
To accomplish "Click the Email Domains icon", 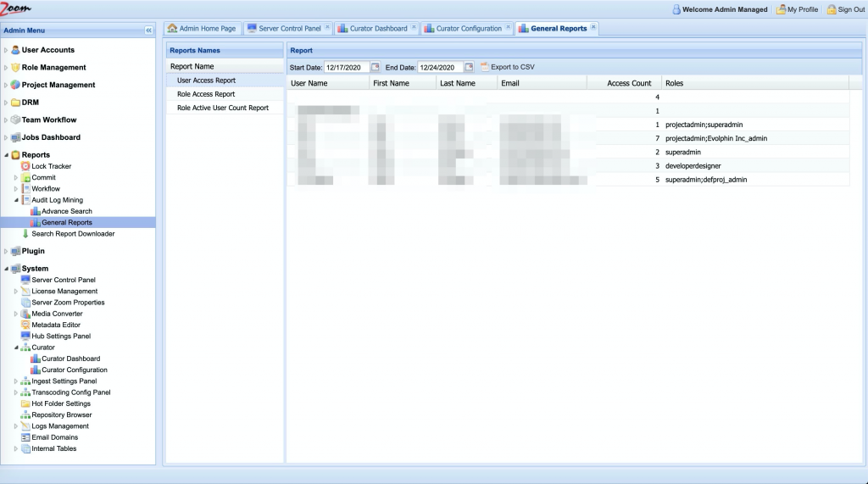I will click(x=25, y=437).
